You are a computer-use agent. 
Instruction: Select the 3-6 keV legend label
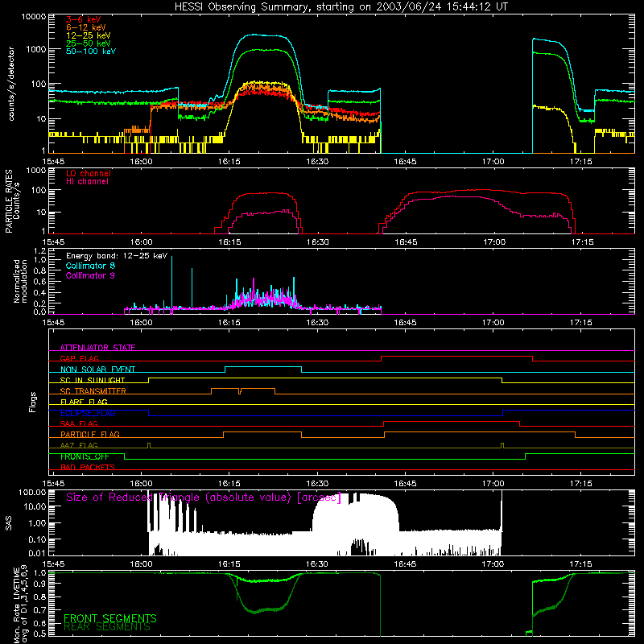[x=84, y=19]
